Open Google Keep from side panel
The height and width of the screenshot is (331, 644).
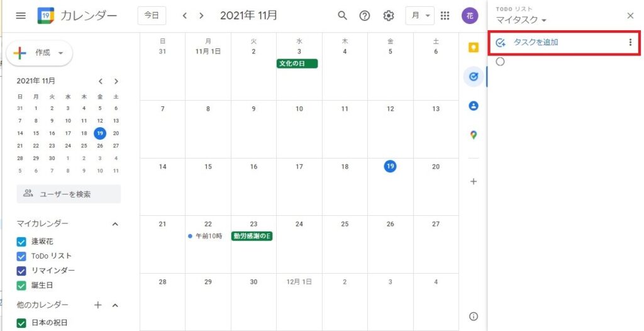474,47
